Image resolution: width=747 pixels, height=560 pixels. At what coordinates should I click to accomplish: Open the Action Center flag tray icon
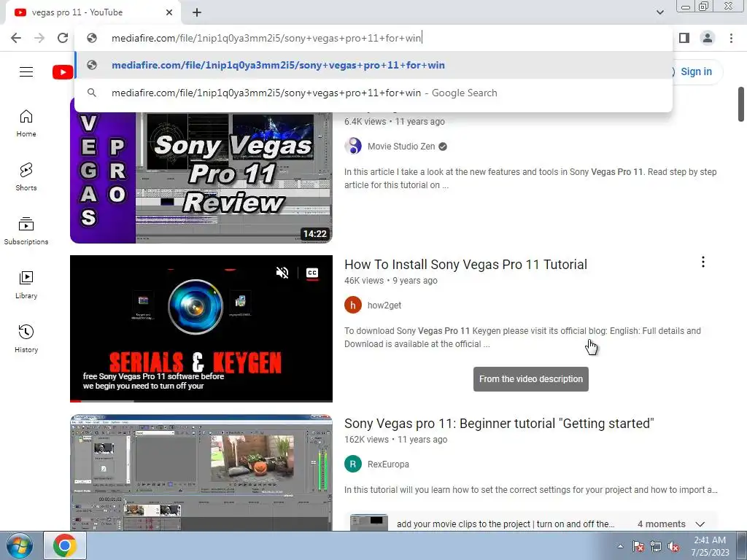coord(638,546)
